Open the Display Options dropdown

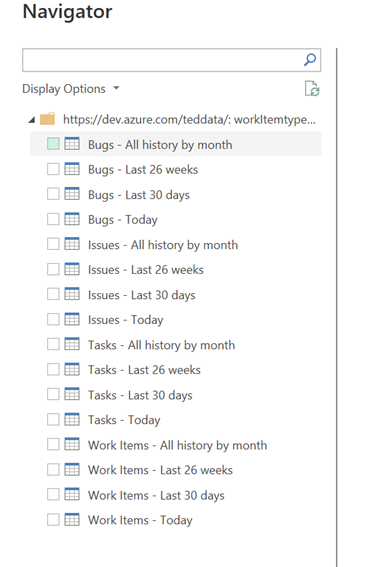(x=71, y=89)
